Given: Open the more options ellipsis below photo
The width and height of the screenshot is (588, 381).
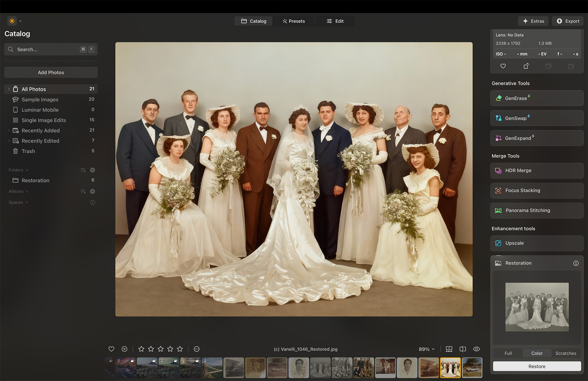Looking at the screenshot, I should click(197, 349).
